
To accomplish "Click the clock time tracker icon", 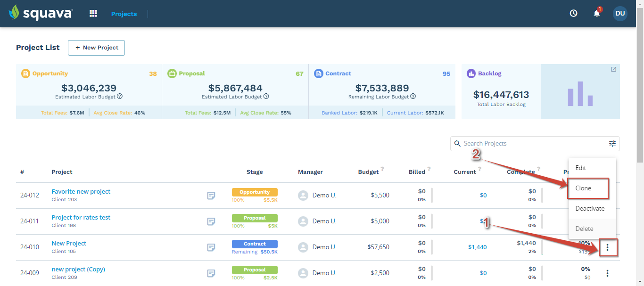I will [x=573, y=14].
